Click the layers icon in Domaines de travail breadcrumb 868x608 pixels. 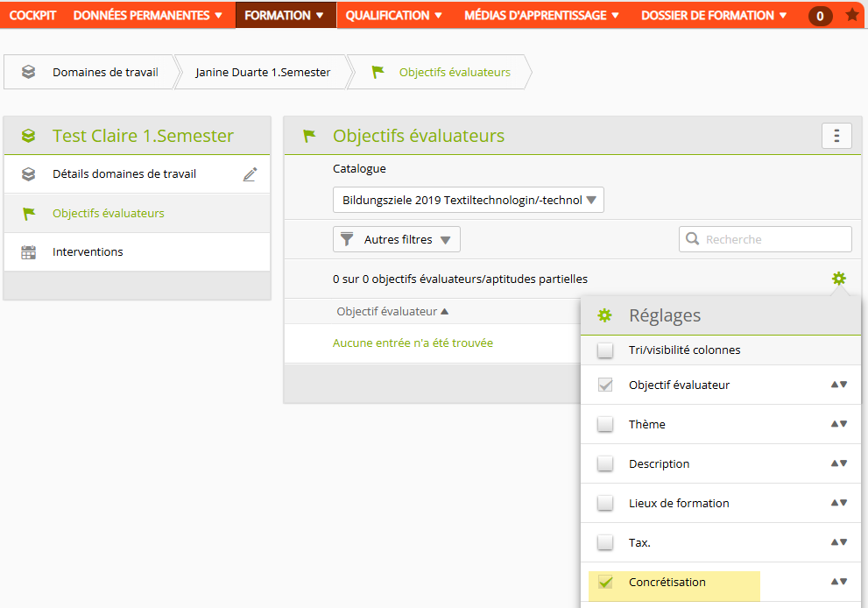tap(28, 72)
